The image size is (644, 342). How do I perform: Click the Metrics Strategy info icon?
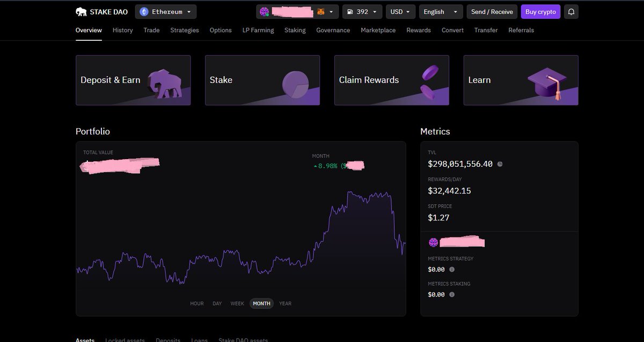pos(451,270)
